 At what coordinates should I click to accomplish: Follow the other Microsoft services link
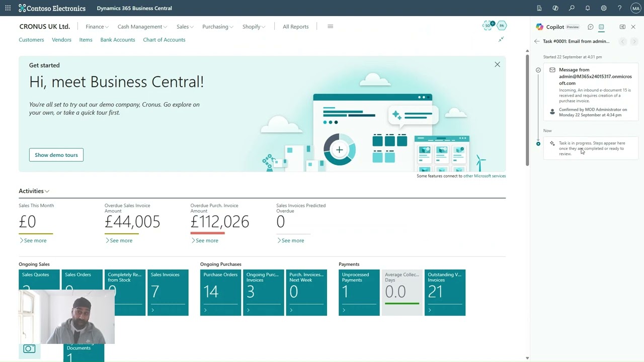(x=485, y=176)
